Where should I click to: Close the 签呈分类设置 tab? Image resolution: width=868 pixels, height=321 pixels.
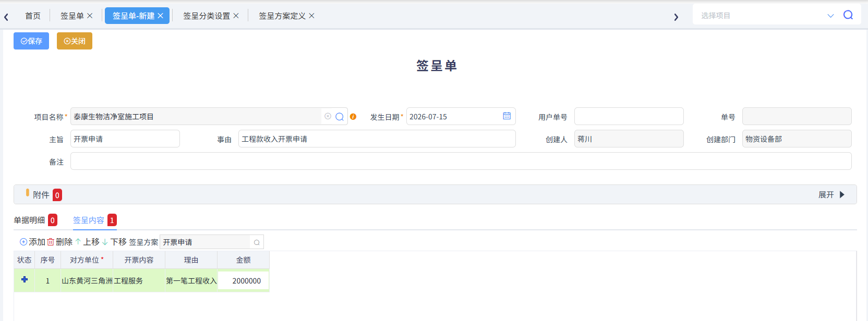pyautogui.click(x=236, y=16)
